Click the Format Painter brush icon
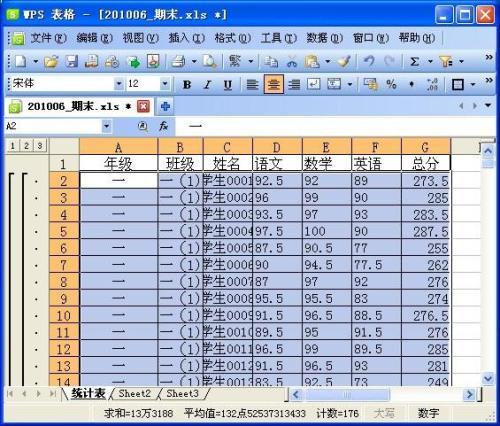The image size is (500, 426). point(344,62)
